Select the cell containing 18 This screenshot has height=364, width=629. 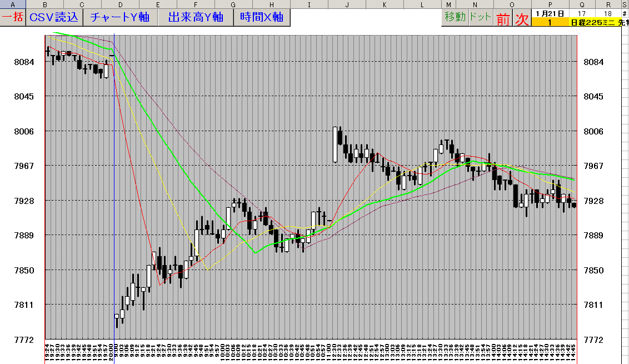[x=608, y=14]
